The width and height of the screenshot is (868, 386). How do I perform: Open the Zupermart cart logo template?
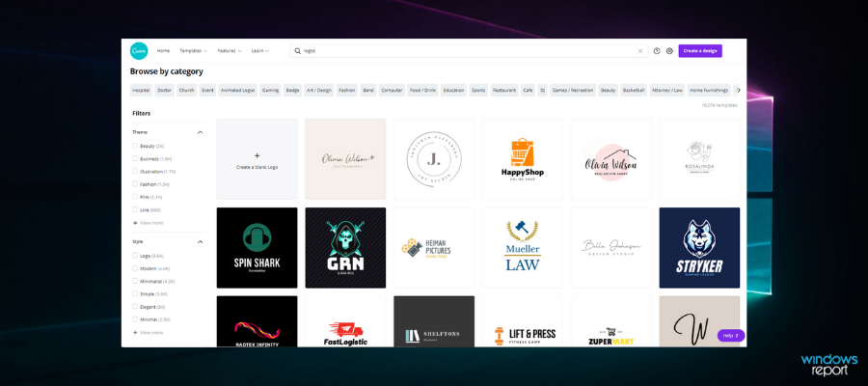tap(611, 321)
